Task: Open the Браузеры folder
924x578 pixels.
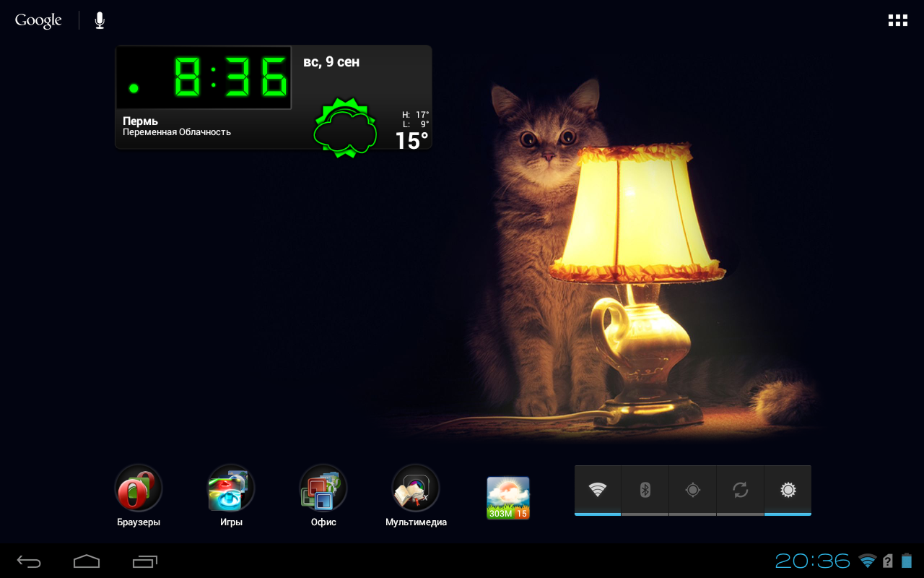Action: 139,496
